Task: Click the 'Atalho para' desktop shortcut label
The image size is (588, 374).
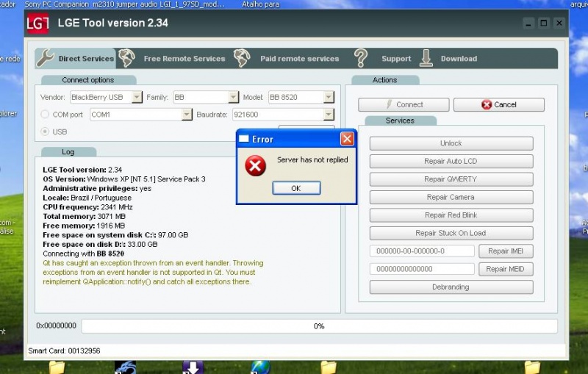Action: click(261, 4)
